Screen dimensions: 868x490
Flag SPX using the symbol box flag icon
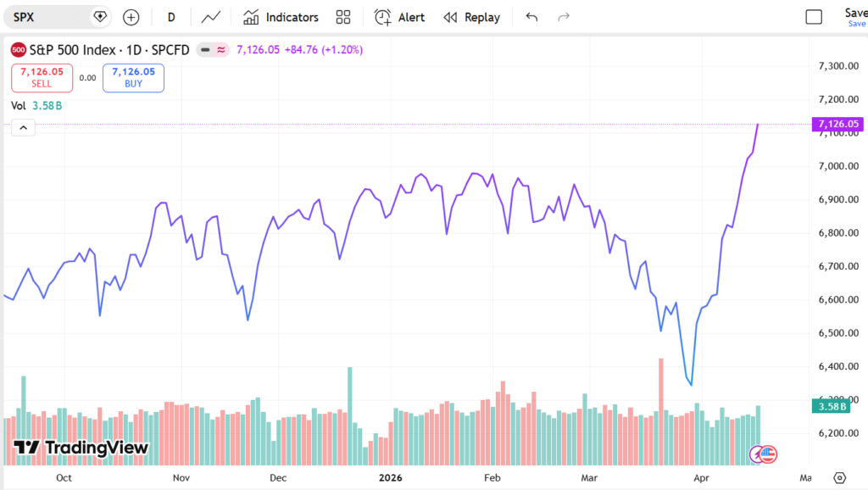click(100, 15)
